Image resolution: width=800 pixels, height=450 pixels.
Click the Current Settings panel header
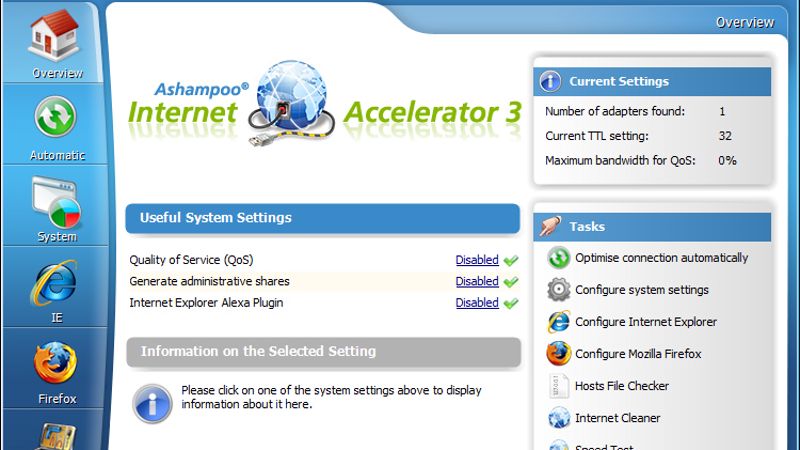tap(652, 82)
